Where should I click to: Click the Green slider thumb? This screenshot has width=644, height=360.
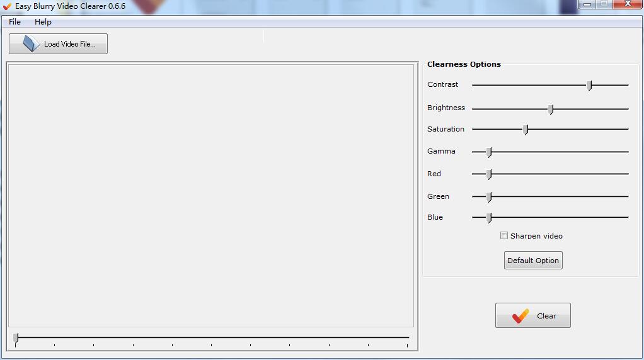click(x=489, y=197)
